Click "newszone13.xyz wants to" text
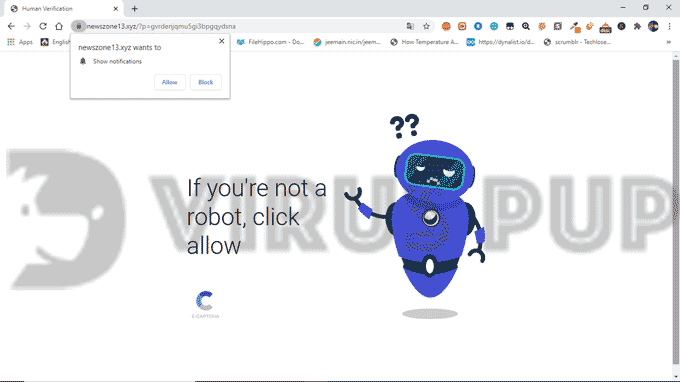 (x=120, y=48)
